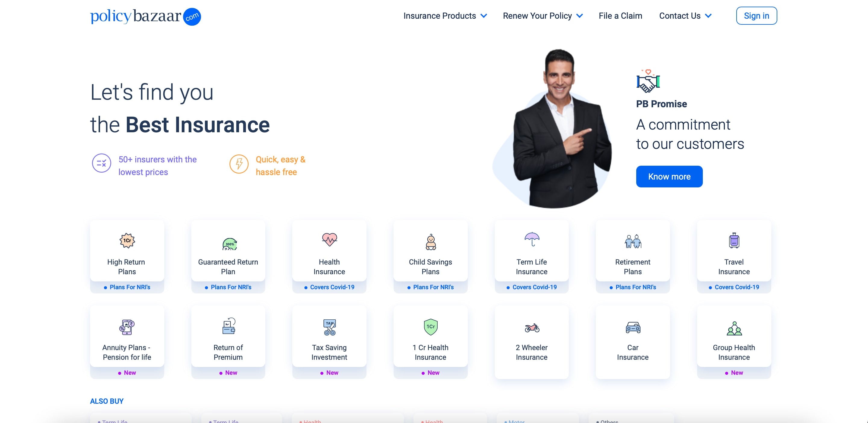Image resolution: width=868 pixels, height=423 pixels.
Task: Open Health Insurance heart pulse icon
Action: click(329, 240)
